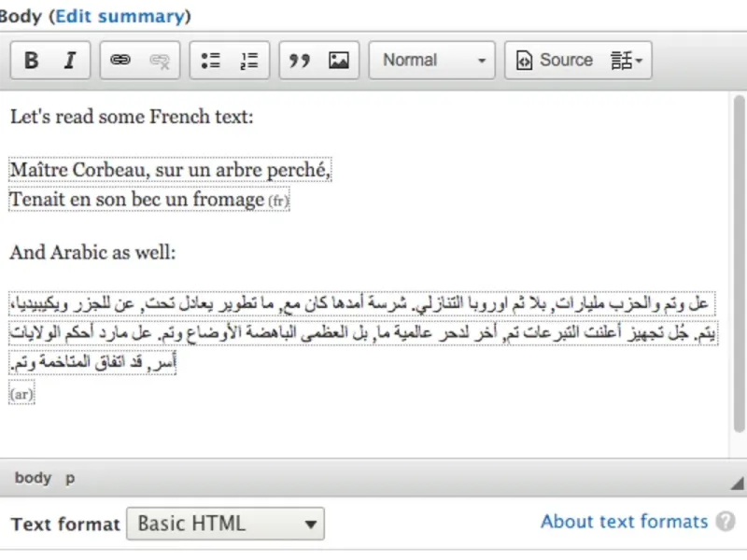This screenshot has height=560, width=747.
Task: Open the language selector dropdown
Action: (x=627, y=61)
